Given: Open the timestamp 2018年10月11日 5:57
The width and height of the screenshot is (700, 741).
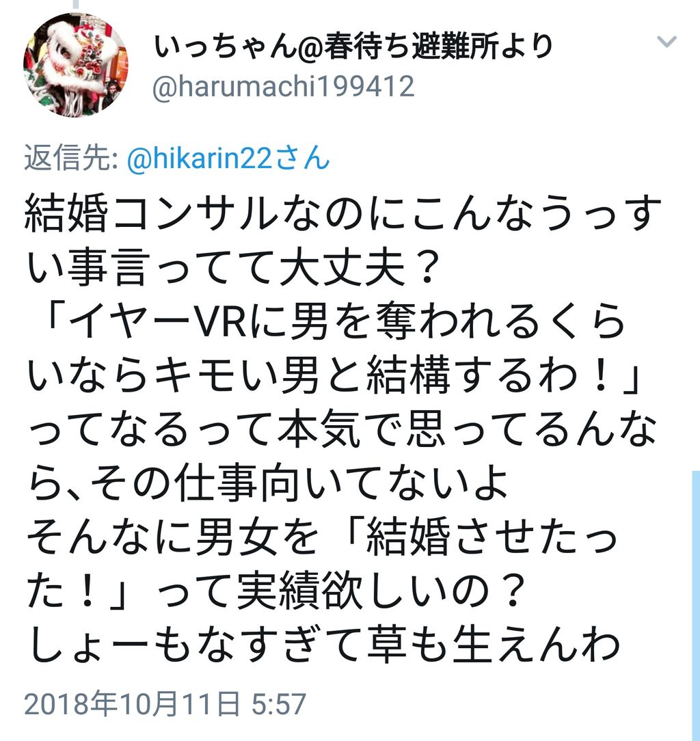Looking at the screenshot, I should (165, 703).
